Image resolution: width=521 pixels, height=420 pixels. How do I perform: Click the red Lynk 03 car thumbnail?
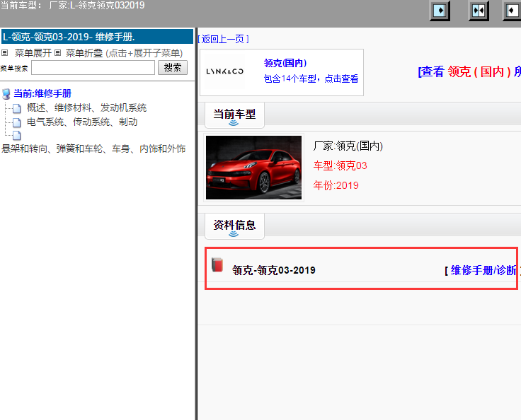click(253, 168)
